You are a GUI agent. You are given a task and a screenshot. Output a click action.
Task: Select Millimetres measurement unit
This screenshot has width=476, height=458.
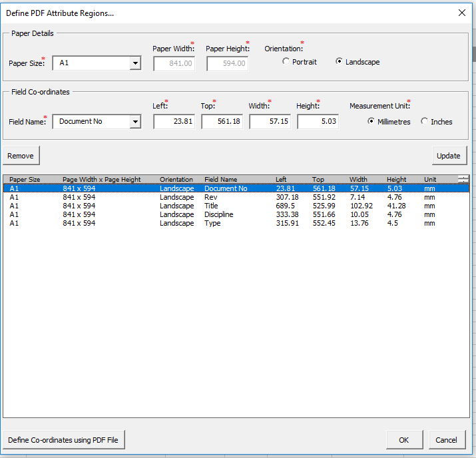(x=371, y=122)
